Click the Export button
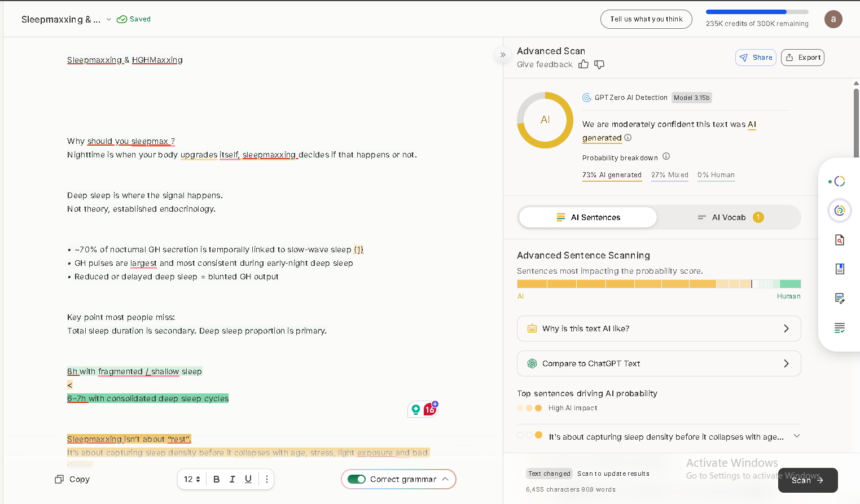The width and height of the screenshot is (860, 504). pyautogui.click(x=802, y=58)
